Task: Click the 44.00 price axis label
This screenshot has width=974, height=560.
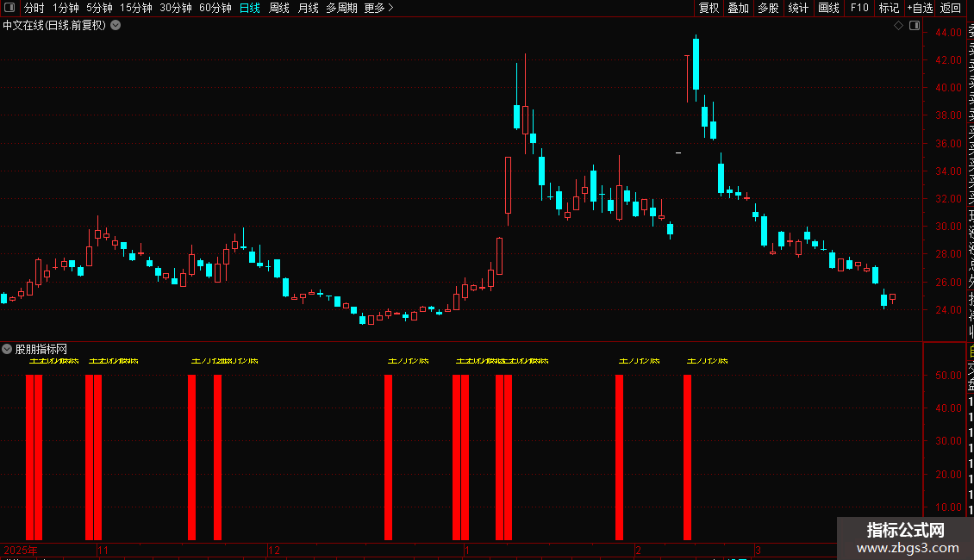Action: point(948,32)
